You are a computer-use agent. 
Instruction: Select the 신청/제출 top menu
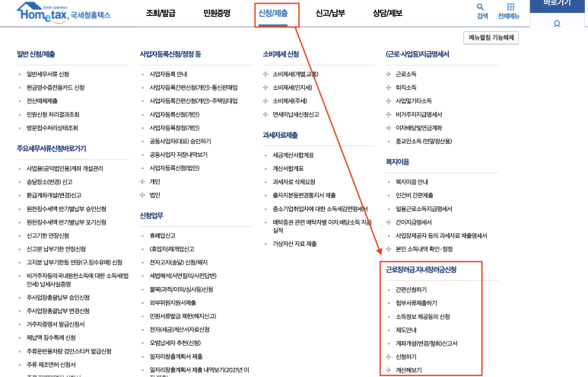pyautogui.click(x=273, y=13)
